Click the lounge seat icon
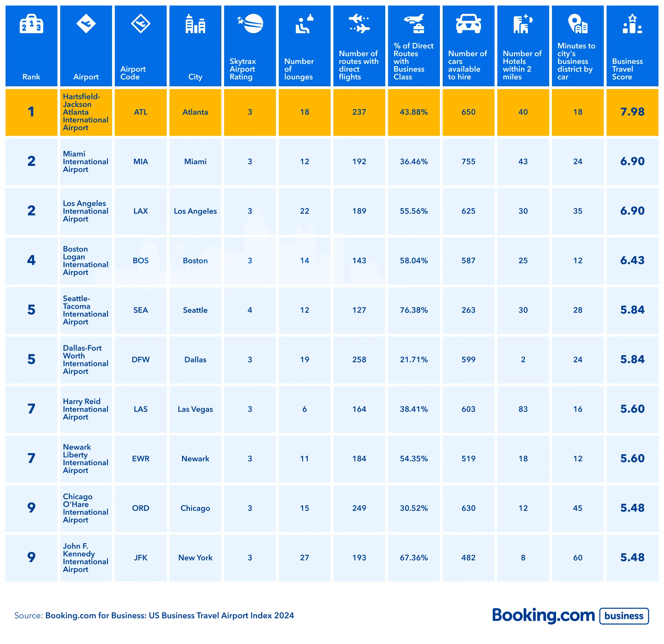The image size is (664, 644). [304, 24]
